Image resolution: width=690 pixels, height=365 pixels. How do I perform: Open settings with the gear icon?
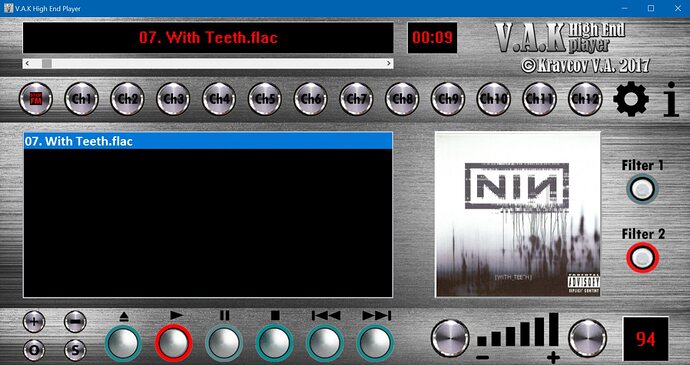click(631, 99)
